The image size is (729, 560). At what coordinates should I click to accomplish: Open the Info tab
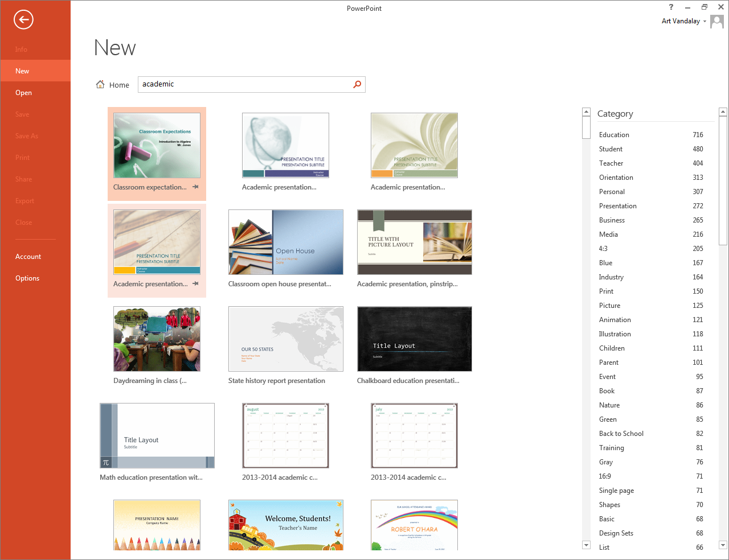click(x=35, y=50)
